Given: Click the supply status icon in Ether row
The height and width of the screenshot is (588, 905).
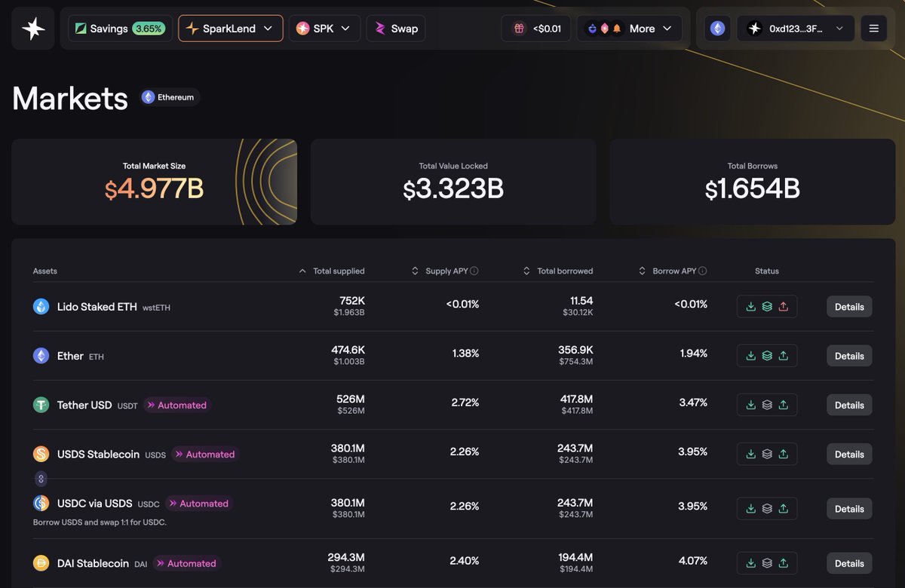Looking at the screenshot, I should [x=751, y=356].
